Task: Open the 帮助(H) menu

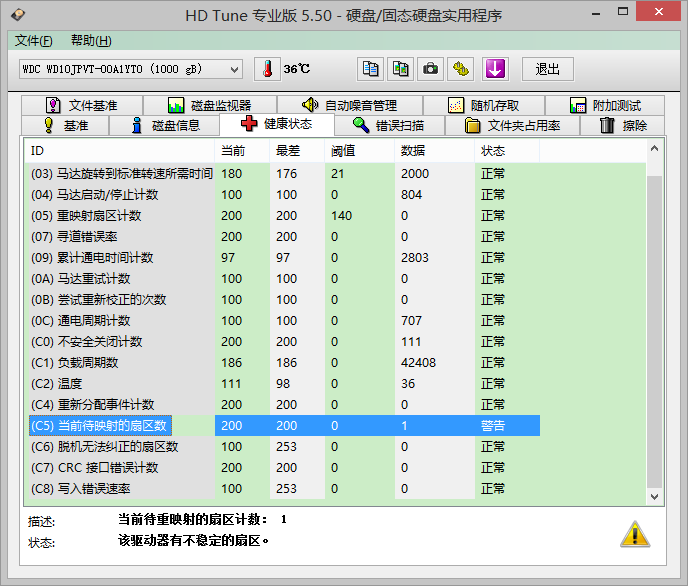Action: (91, 41)
